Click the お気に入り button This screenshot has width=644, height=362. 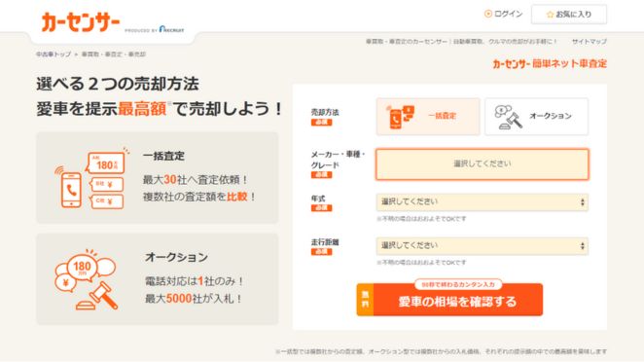[569, 15]
